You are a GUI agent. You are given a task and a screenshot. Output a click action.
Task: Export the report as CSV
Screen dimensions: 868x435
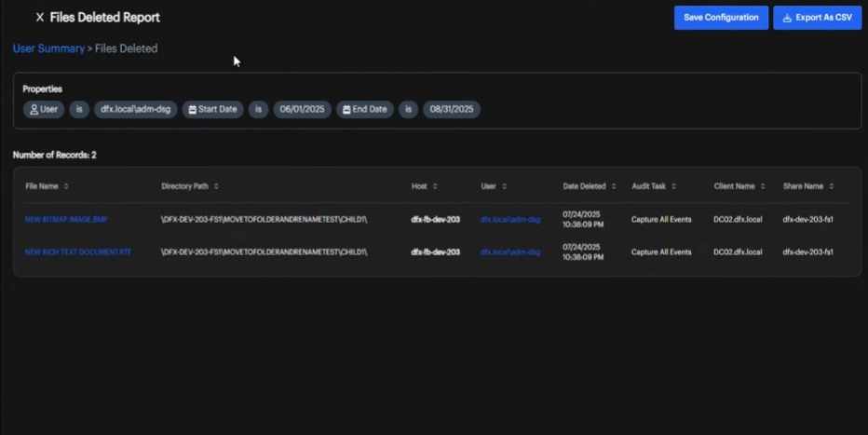[817, 18]
